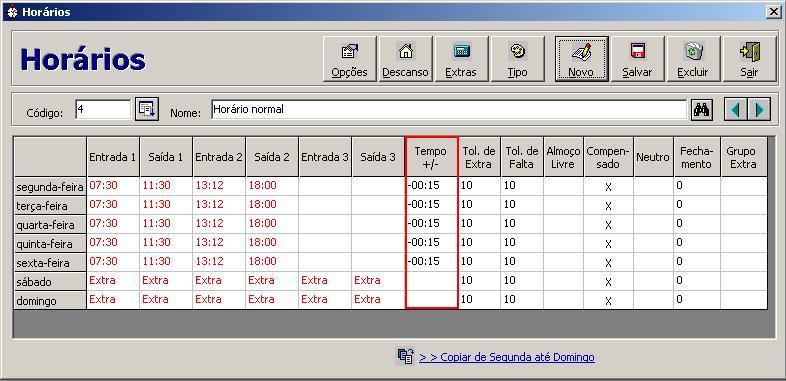Select sexta-feira Entrada 1 cell 07:30
Viewport: 786px width, 381px height.
pyautogui.click(x=113, y=262)
